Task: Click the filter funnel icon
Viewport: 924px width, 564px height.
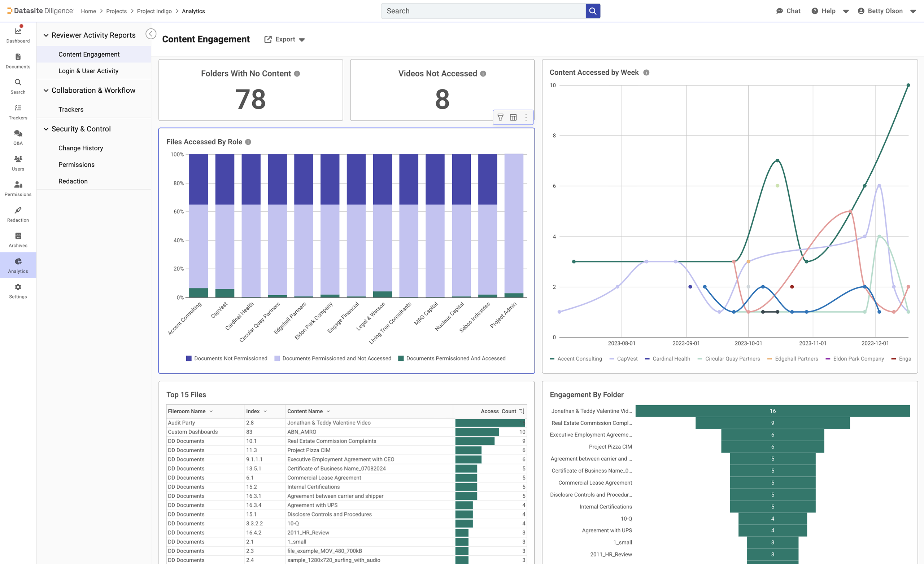Action: [500, 117]
